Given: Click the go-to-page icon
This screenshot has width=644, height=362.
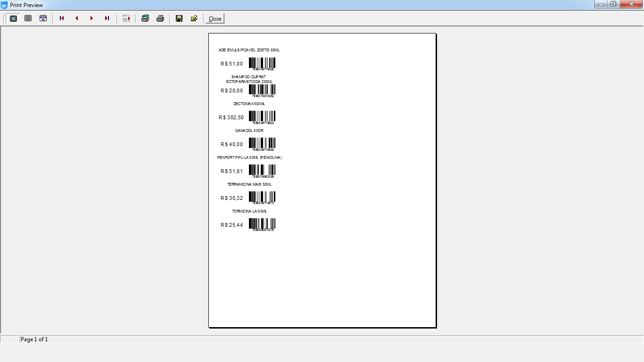Looking at the screenshot, I should coord(126,18).
